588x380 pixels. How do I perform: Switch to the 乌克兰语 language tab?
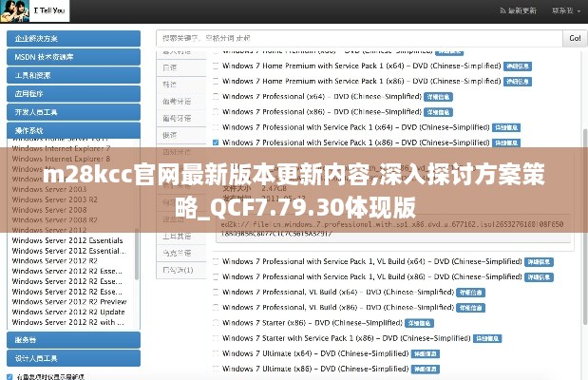coord(181,254)
